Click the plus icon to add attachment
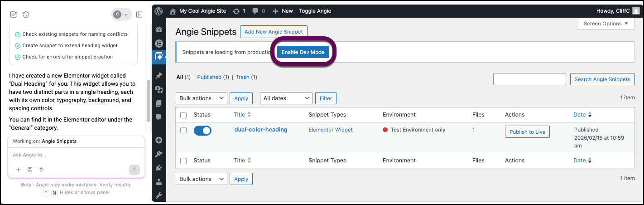The height and width of the screenshot is (205, 644). pyautogui.click(x=19, y=170)
